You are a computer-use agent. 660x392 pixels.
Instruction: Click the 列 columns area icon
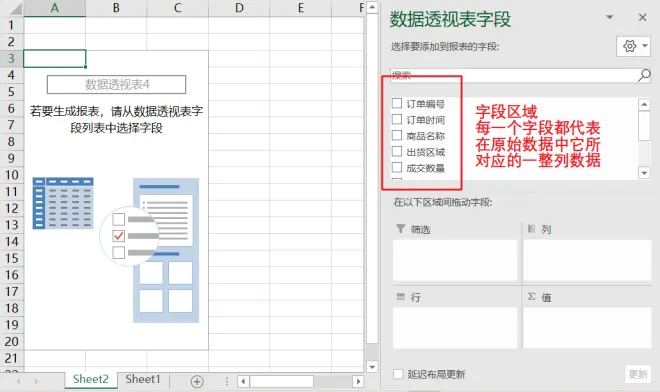[532, 229]
